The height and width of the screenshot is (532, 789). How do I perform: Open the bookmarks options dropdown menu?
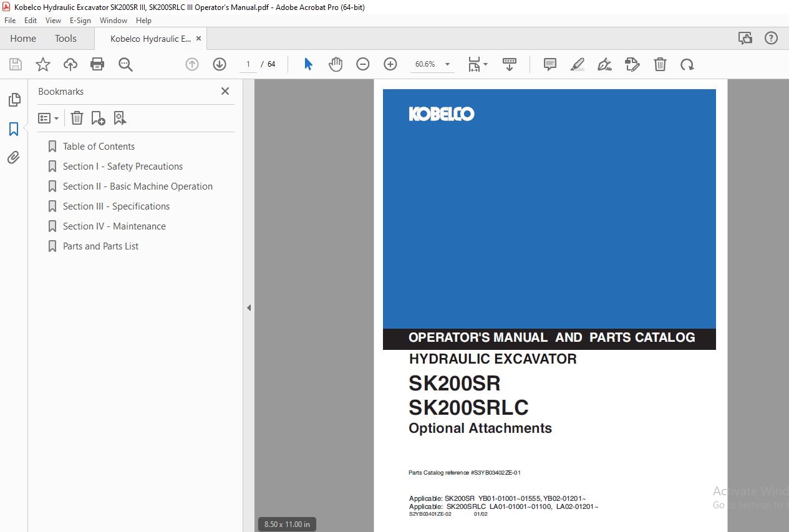[x=49, y=118]
